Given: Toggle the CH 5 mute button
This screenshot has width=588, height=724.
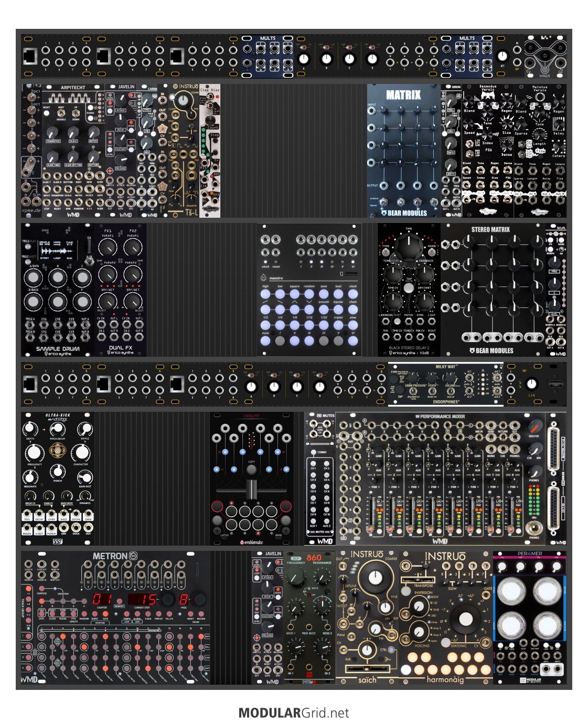Looking at the screenshot, I should 314,486.
